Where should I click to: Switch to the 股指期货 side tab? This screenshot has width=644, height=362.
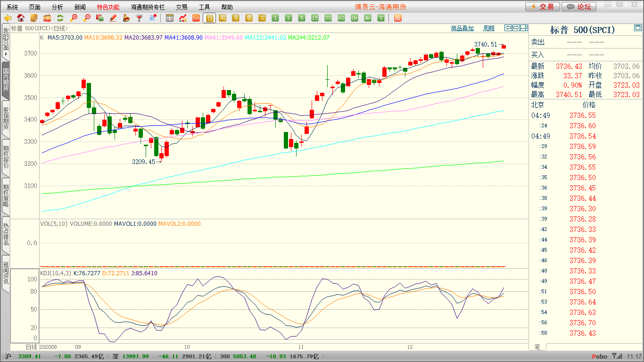click(6, 119)
